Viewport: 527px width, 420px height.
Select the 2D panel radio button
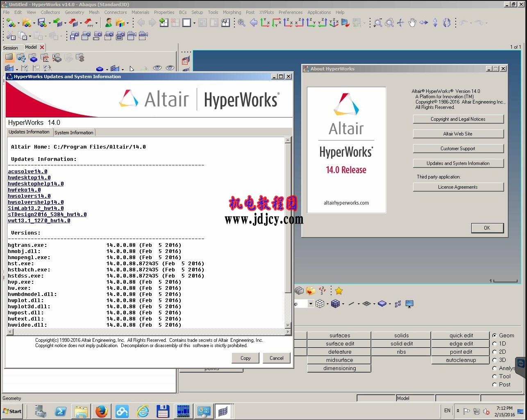tap(495, 352)
